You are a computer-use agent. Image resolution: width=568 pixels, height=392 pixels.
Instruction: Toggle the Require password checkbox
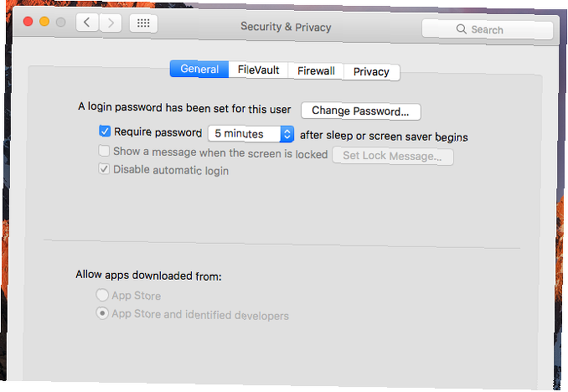click(x=105, y=131)
